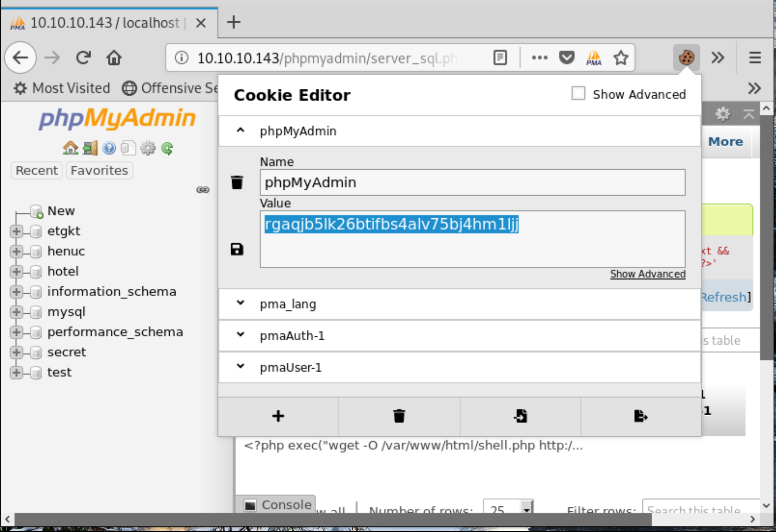Open the phpMyAdmin copy-pages documentation icon

point(128,148)
